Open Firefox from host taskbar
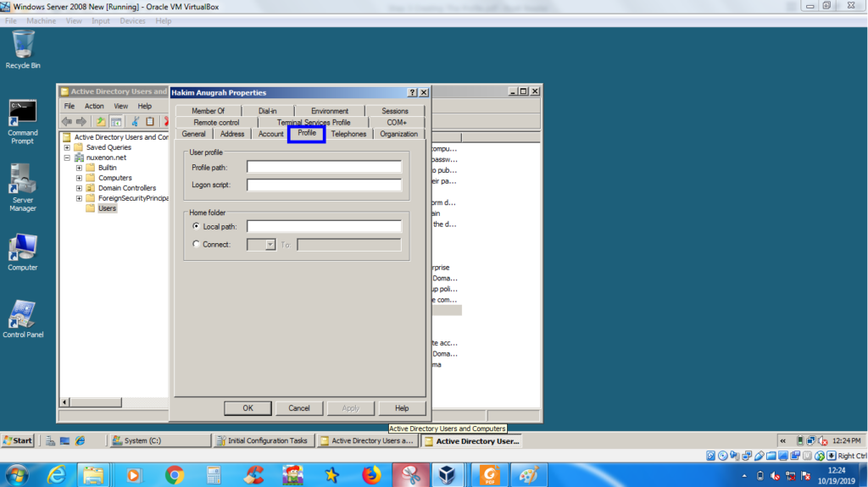 (x=371, y=475)
